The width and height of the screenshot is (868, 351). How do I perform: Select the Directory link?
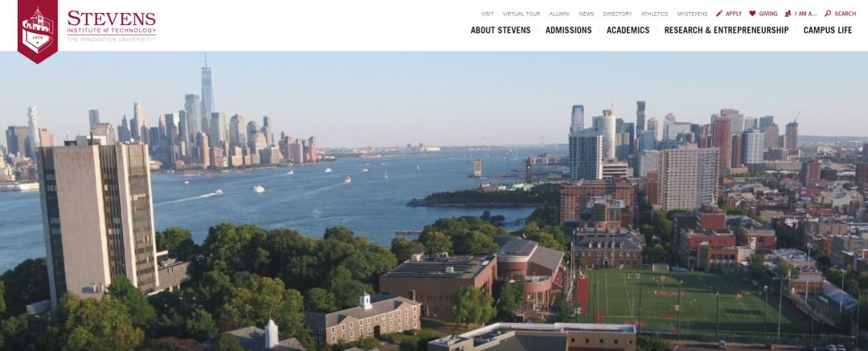617,14
